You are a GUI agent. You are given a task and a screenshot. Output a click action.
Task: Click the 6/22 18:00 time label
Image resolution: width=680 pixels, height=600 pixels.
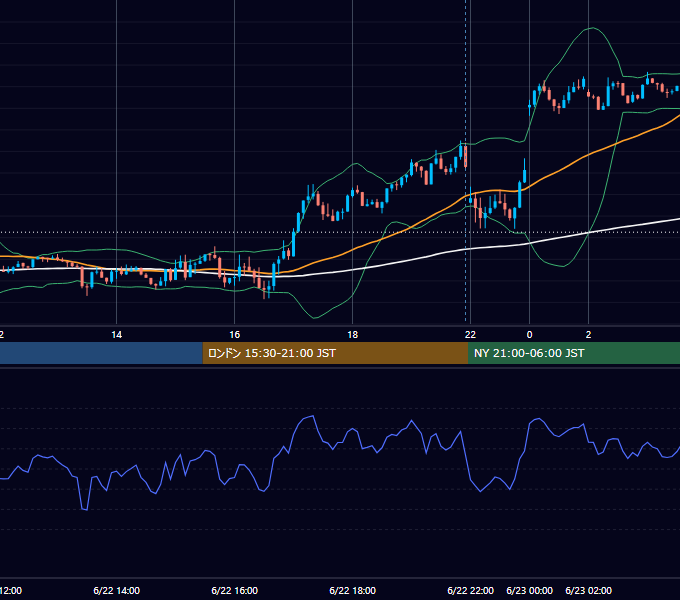pyautogui.click(x=352, y=590)
